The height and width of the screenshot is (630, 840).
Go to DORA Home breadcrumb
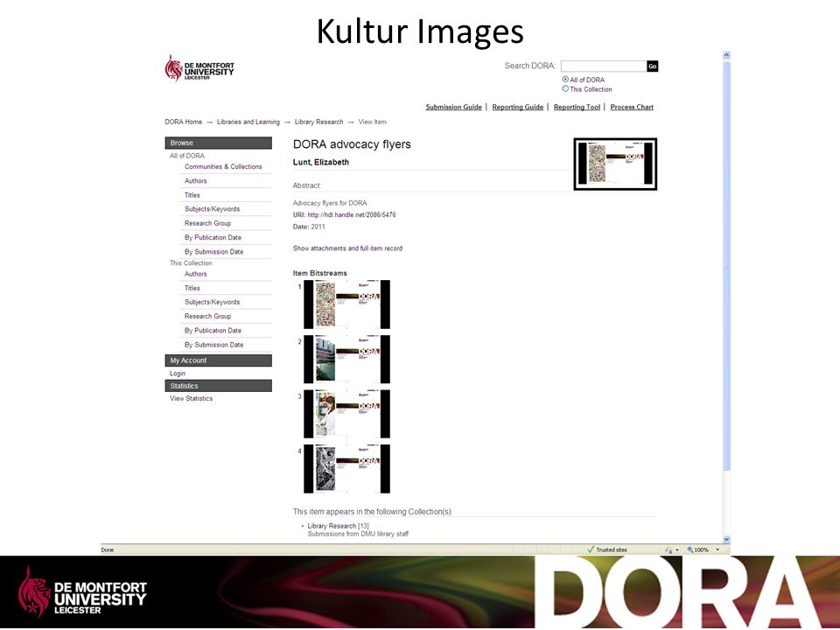tap(183, 122)
